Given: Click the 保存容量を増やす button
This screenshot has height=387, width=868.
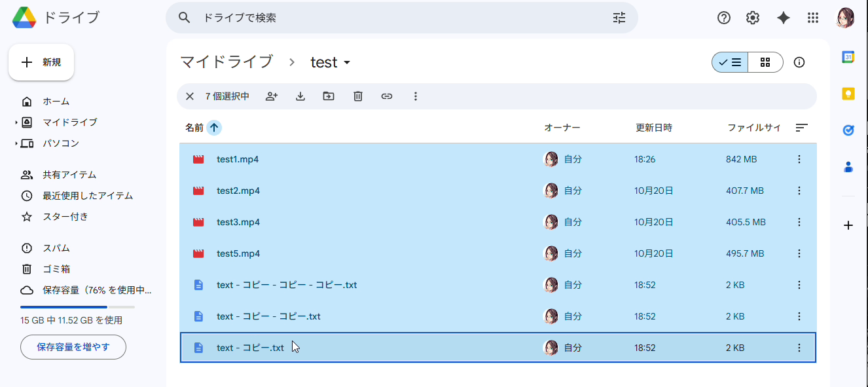Looking at the screenshot, I should coord(73,347).
